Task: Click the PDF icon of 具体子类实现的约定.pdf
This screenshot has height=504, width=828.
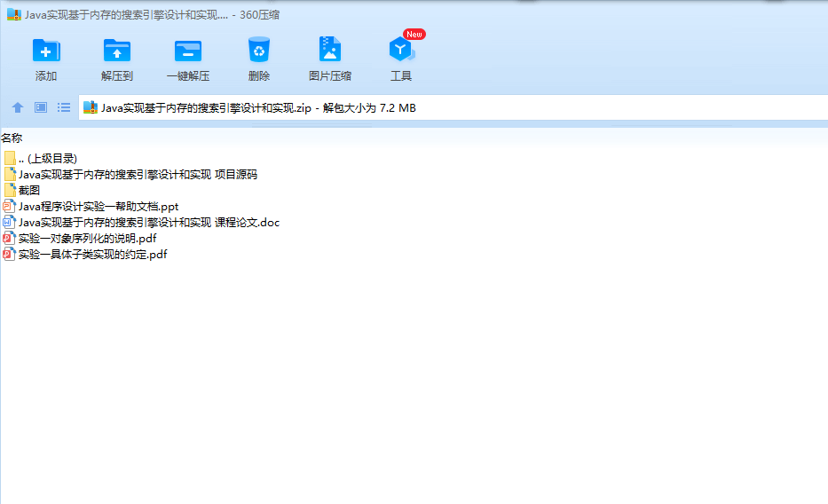Action: pyautogui.click(x=9, y=255)
